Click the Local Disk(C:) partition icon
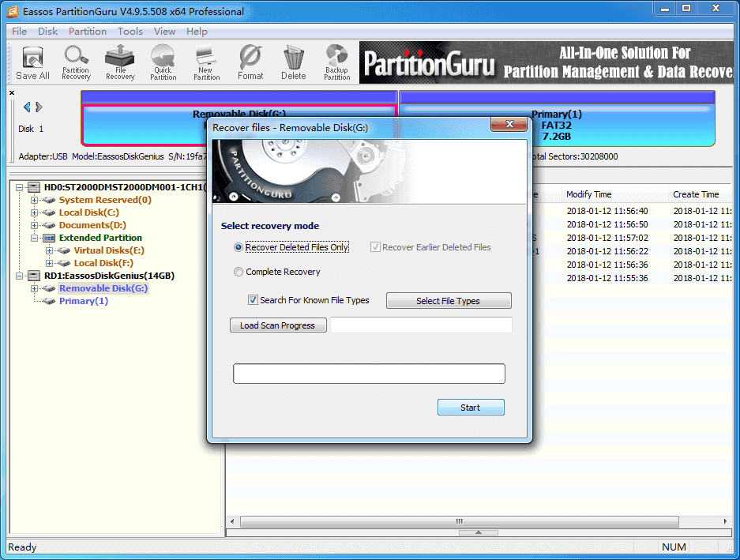The height and width of the screenshot is (560, 740). click(x=49, y=212)
